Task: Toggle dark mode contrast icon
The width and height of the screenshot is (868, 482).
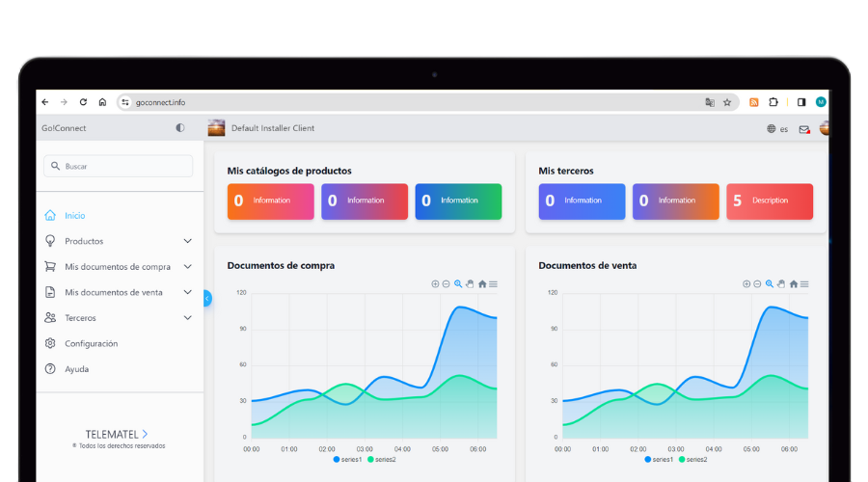Action: [x=180, y=128]
